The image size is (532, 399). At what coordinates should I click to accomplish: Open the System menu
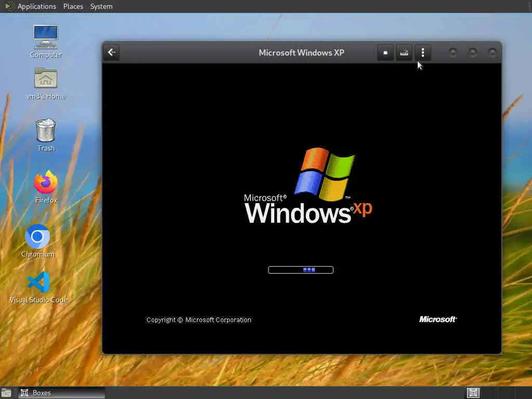click(101, 6)
